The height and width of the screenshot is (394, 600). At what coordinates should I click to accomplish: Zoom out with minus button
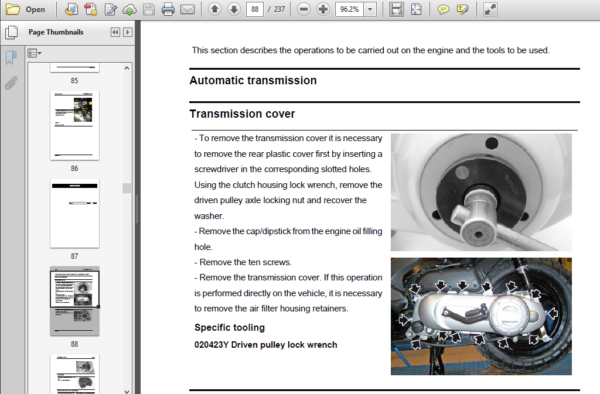pyautogui.click(x=303, y=9)
